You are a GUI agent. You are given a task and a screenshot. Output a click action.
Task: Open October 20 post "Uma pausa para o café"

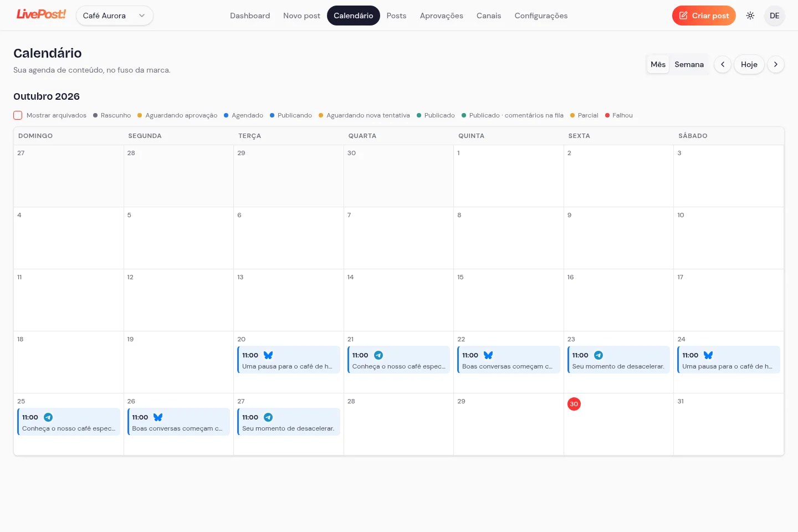click(289, 360)
